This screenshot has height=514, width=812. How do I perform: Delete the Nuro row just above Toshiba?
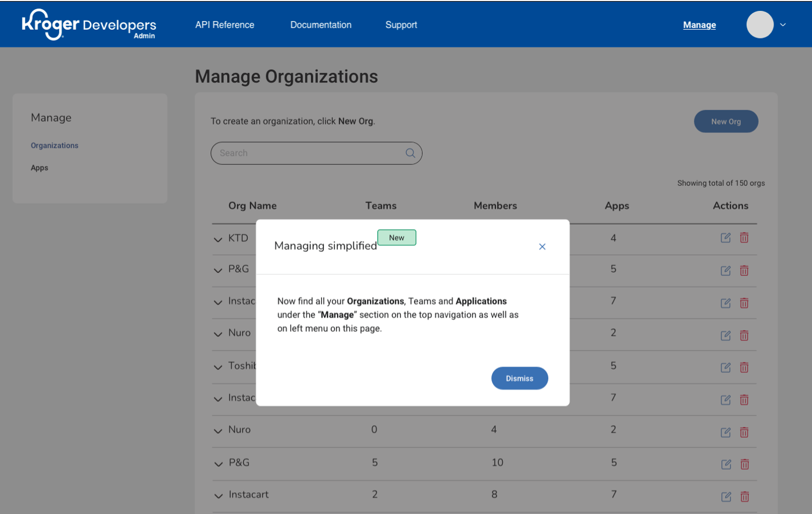[744, 335]
